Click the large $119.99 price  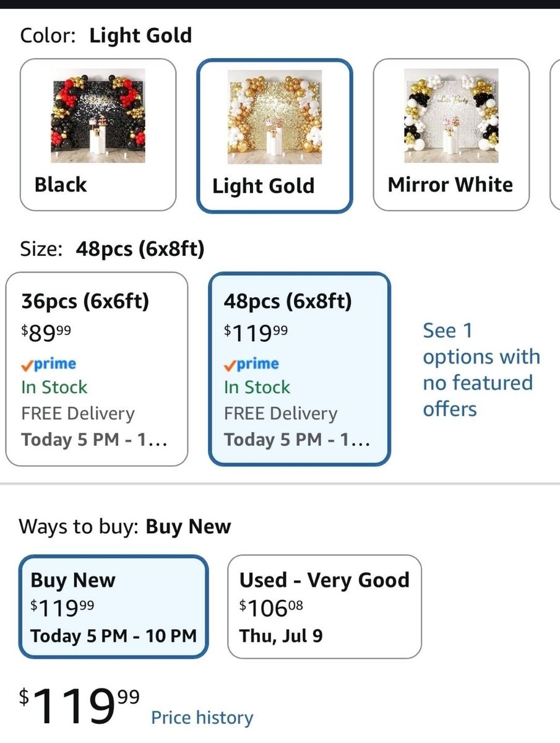[79, 706]
